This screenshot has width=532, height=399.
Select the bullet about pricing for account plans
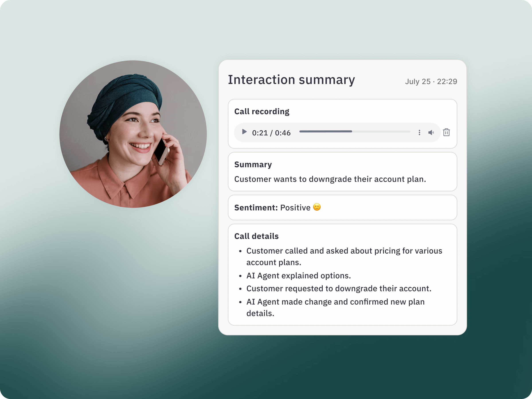[x=344, y=256]
